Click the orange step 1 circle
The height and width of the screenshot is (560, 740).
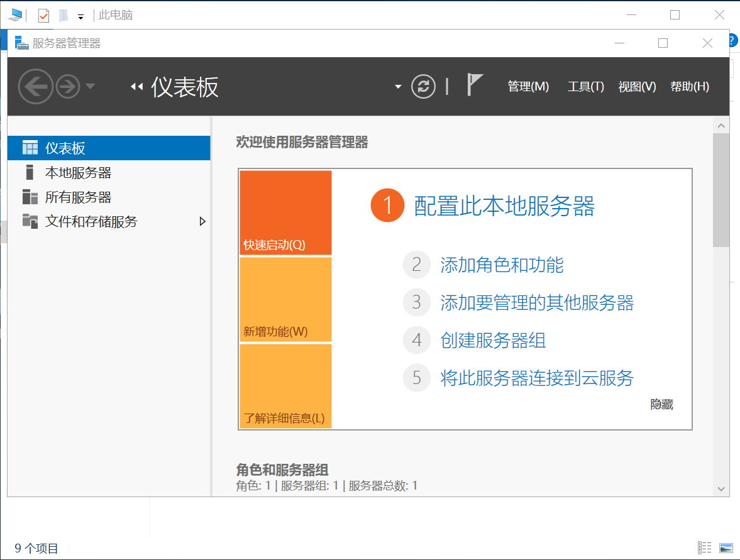pos(387,206)
